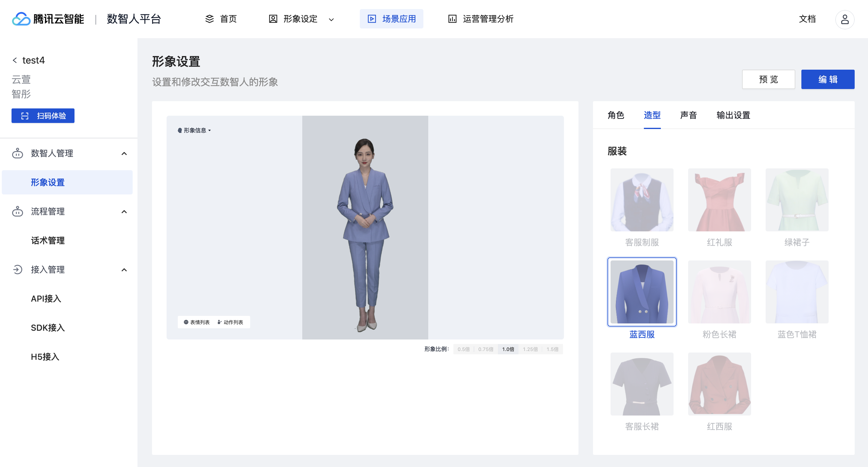This screenshot has height=467, width=868.
Task: Click the 运营管理分析 chart icon
Action: point(452,19)
